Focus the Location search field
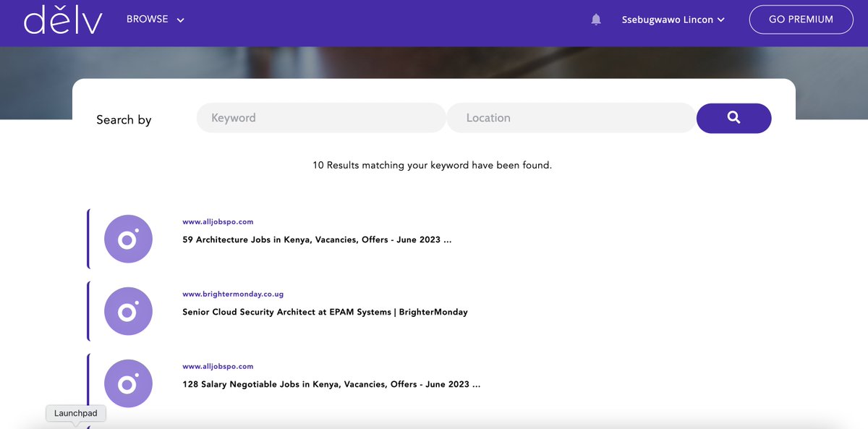Viewport: 868px width, 429px height. click(571, 118)
